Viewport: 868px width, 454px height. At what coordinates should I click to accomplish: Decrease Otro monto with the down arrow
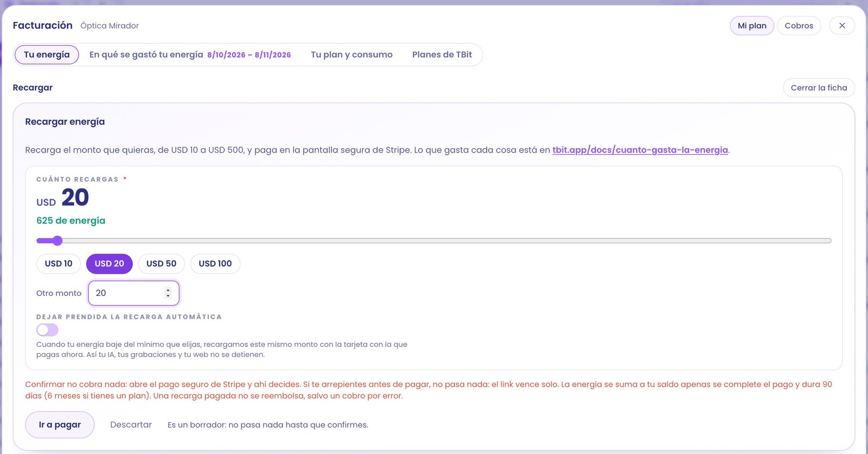coord(168,296)
